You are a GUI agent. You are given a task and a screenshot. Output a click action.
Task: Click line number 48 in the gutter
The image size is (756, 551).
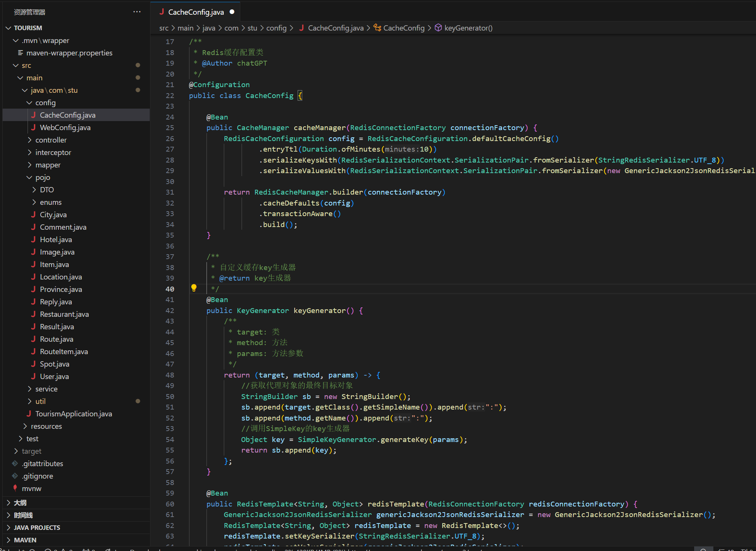(x=170, y=375)
